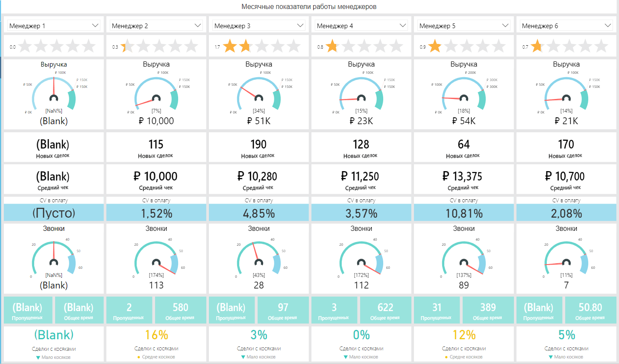This screenshot has height=364, width=619.
Task: Select the 12% Сделки с косяками value
Action: pyautogui.click(x=464, y=335)
